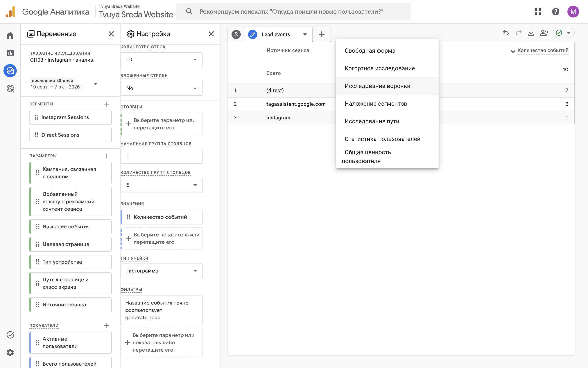This screenshot has height=368, width=588.
Task: Share exploration via add-people icon
Action: click(544, 33)
